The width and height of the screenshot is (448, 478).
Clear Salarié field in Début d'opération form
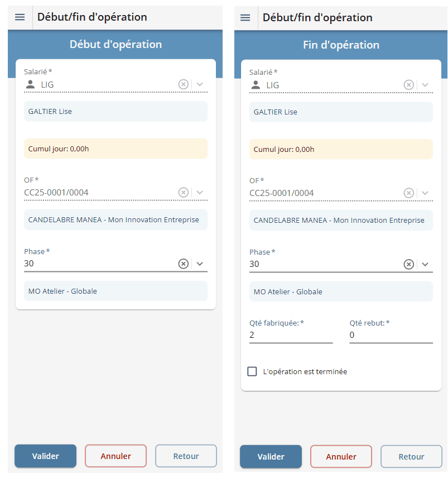pos(183,84)
